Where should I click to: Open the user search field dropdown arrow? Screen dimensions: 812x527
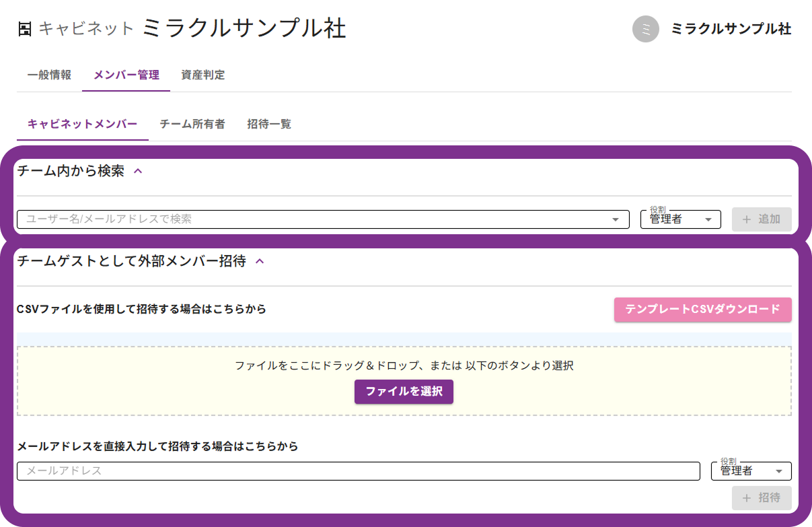pos(615,219)
